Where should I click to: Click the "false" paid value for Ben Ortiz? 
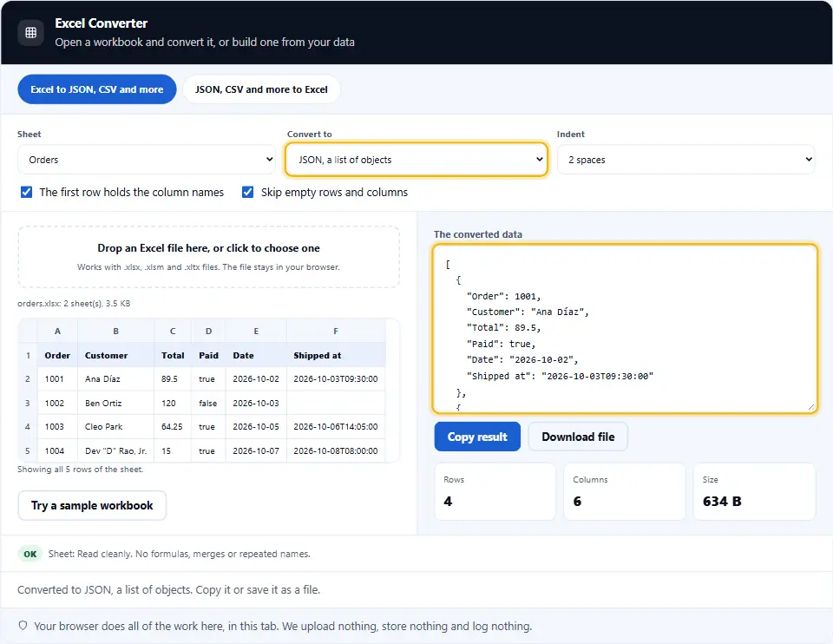click(x=208, y=404)
